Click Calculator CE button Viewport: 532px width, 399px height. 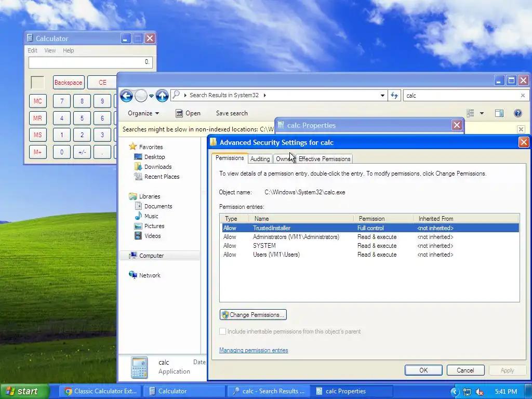point(102,83)
